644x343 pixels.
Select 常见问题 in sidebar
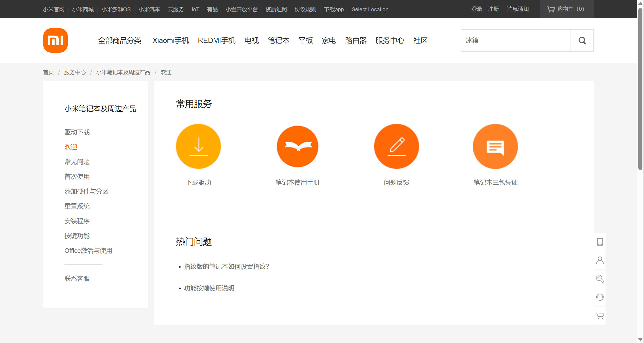pyautogui.click(x=77, y=162)
